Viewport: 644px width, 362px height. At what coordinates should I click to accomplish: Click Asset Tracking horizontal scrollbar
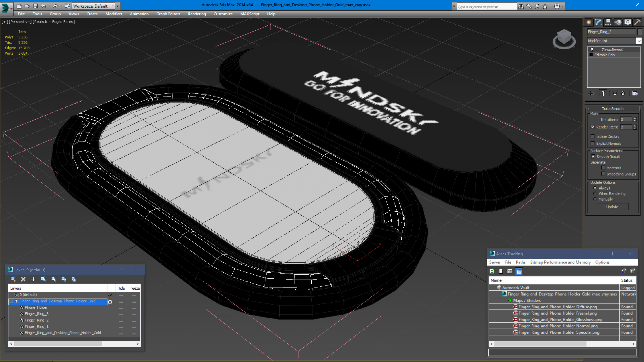point(562,344)
